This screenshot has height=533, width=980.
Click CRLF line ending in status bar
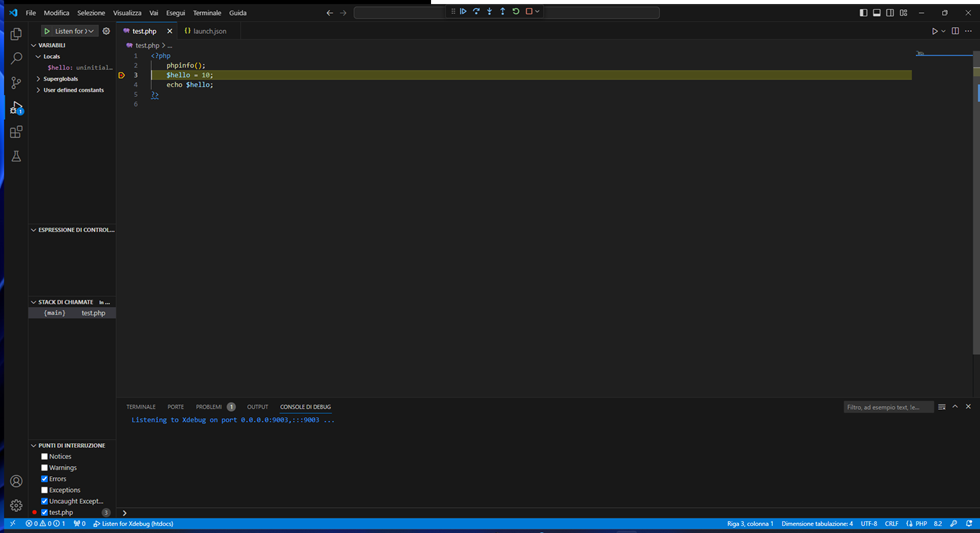point(891,524)
